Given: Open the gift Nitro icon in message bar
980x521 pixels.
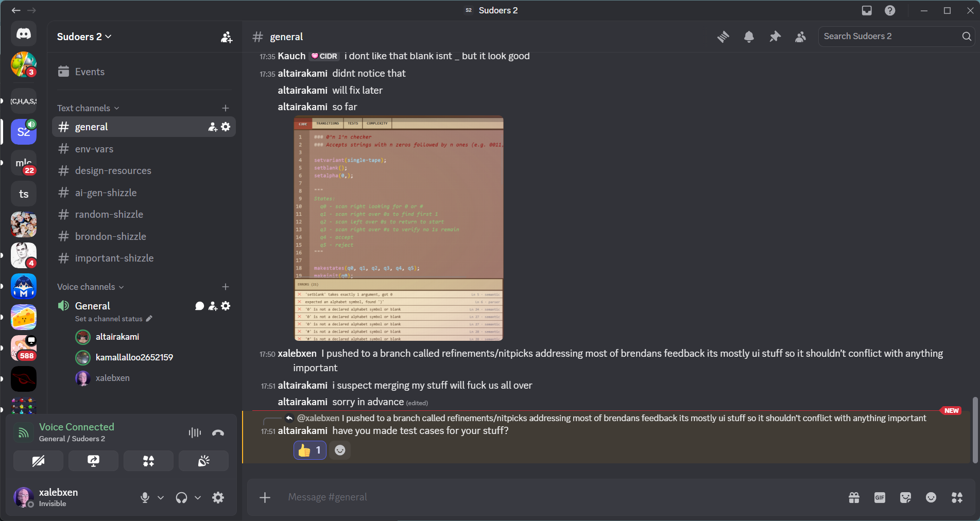Looking at the screenshot, I should [x=854, y=497].
